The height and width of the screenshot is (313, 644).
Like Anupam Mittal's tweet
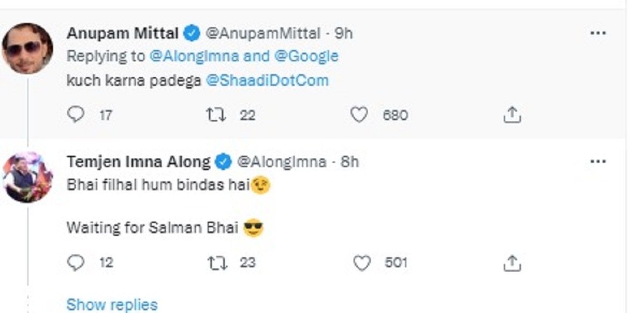(x=359, y=115)
